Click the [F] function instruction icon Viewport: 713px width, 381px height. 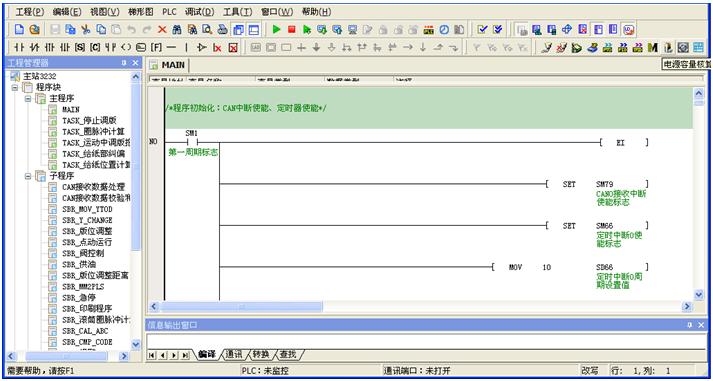[x=156, y=47]
